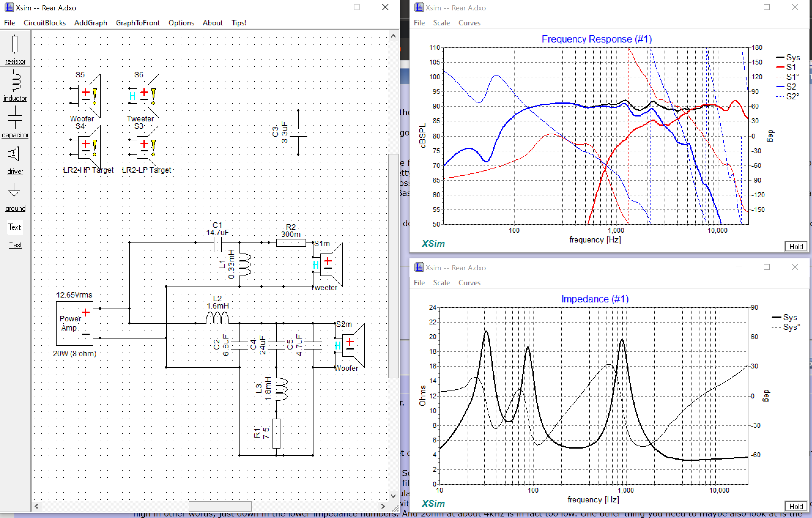Click the S6 Tweeter driver symbol
This screenshot has width=812, height=518.
(145, 96)
